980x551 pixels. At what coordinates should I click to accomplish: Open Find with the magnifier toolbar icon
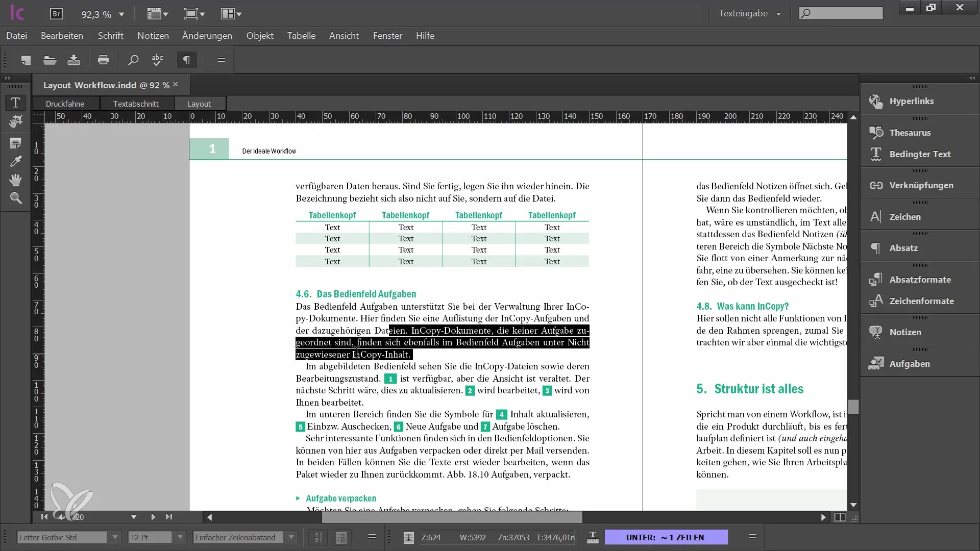133,60
